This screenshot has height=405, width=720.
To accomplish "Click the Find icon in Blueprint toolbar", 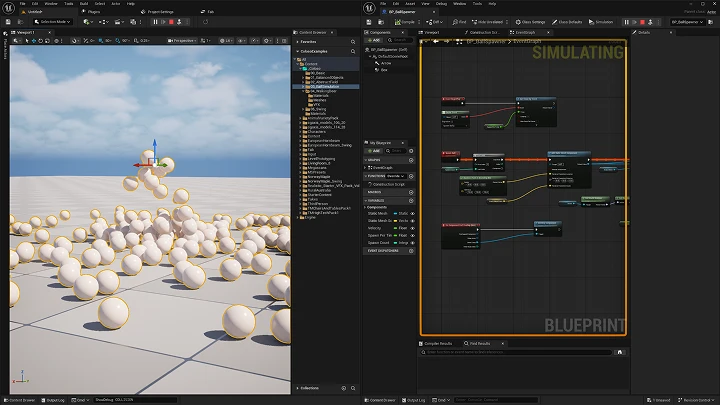I will coord(455,22).
